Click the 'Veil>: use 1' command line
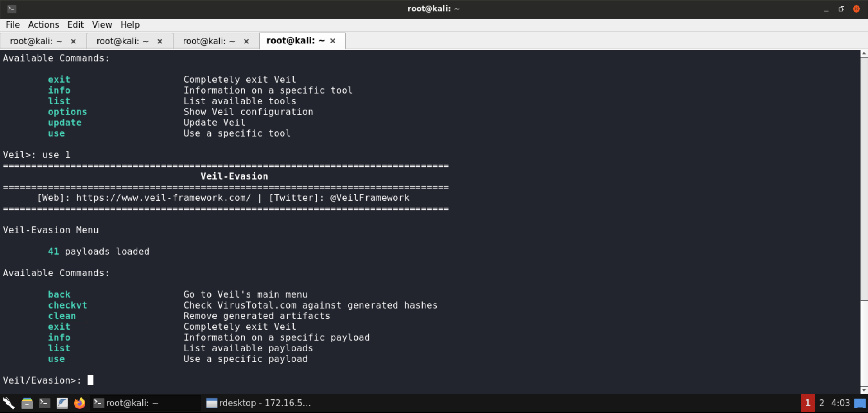Image resolution: width=868 pixels, height=413 pixels. pos(37,155)
